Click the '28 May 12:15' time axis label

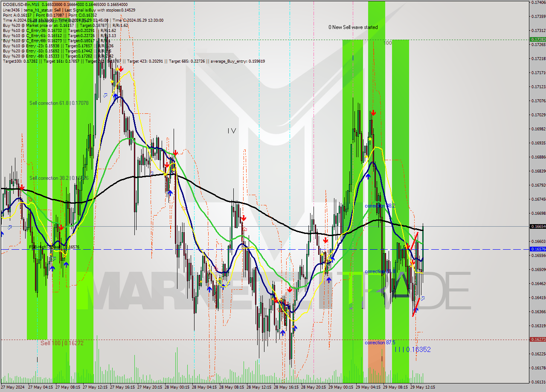[259, 387]
